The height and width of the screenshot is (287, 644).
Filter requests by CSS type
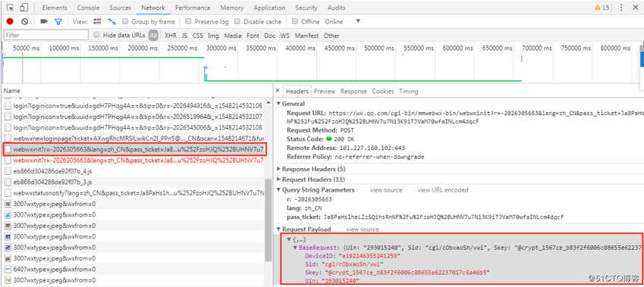click(197, 36)
